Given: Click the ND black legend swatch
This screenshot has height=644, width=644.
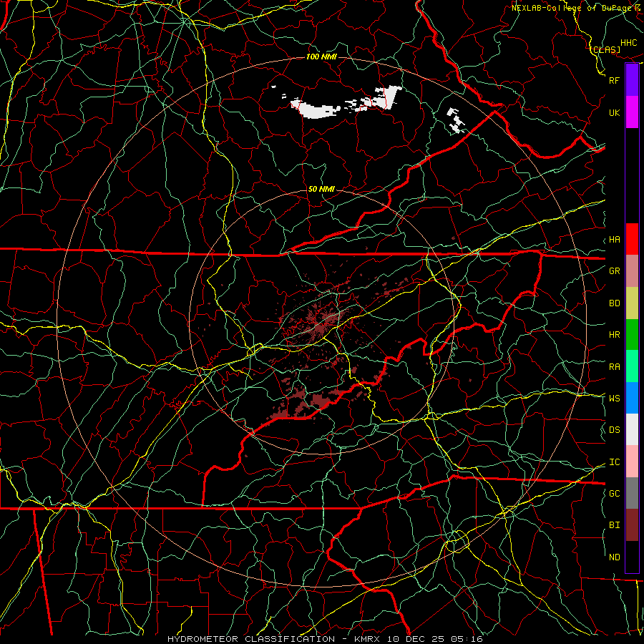Looking at the screenshot, I should click(632, 557).
